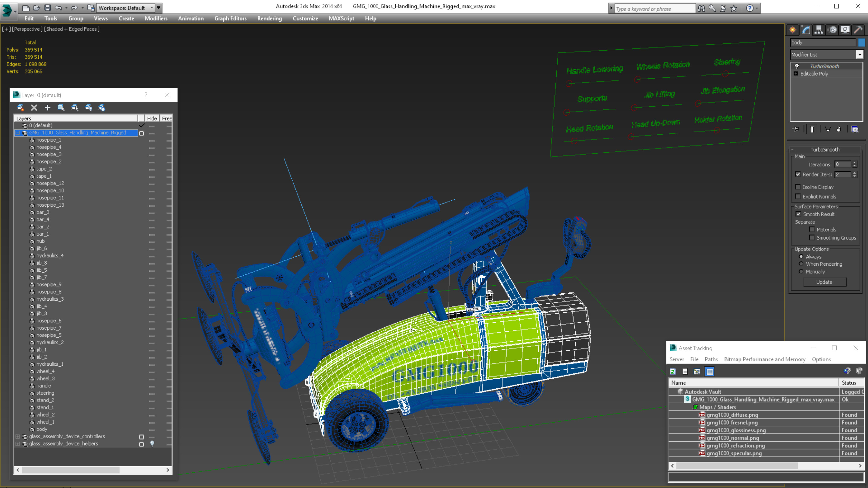Click the Name column header in Asset Tracking
868x488 pixels.
coord(753,383)
